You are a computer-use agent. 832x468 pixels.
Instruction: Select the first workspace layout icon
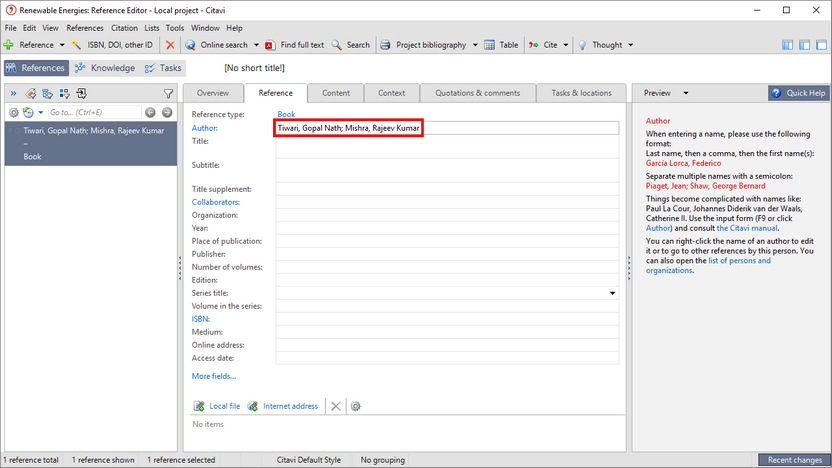[x=787, y=45]
